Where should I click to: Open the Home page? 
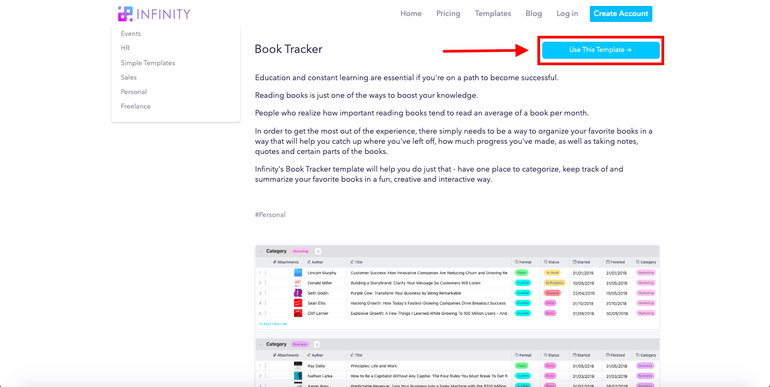(x=411, y=14)
